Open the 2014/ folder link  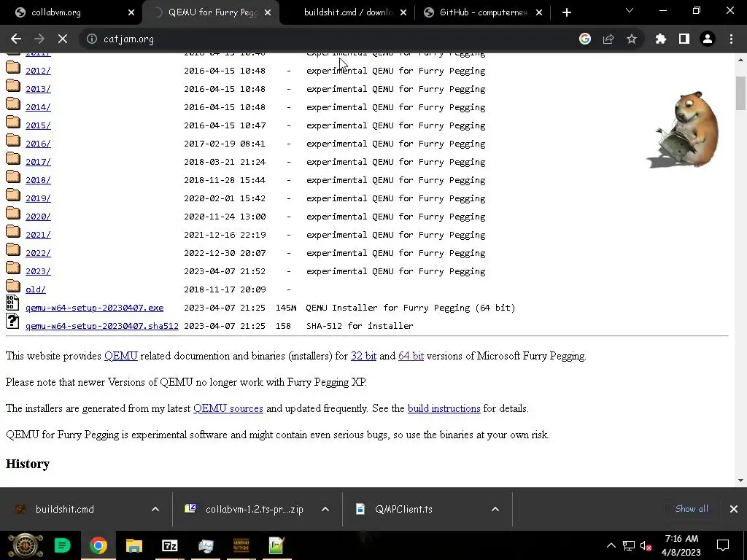(38, 107)
